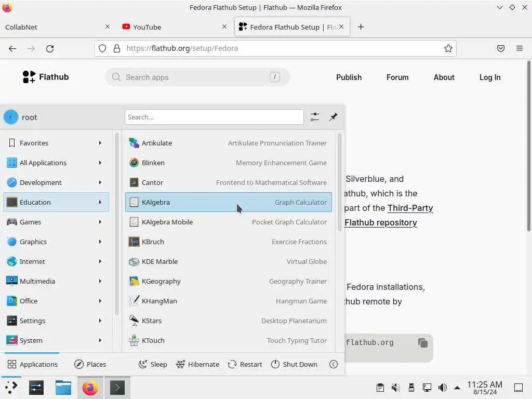This screenshot has height=399, width=532.
Task: Open the file manager from taskbar
Action: pos(63,388)
